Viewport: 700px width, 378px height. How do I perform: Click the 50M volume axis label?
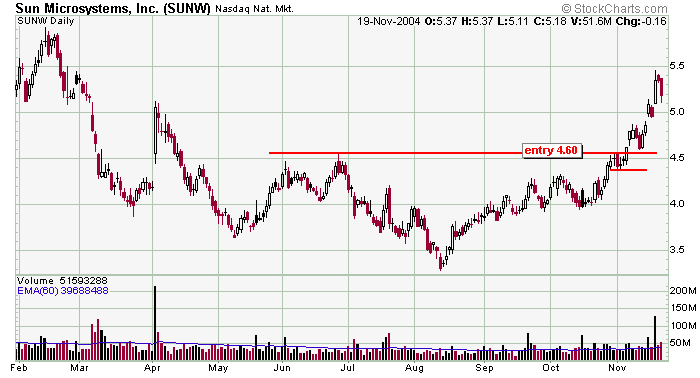tap(680, 343)
